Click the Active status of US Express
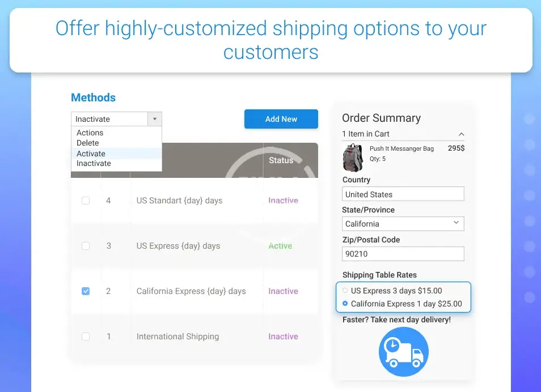 point(280,246)
